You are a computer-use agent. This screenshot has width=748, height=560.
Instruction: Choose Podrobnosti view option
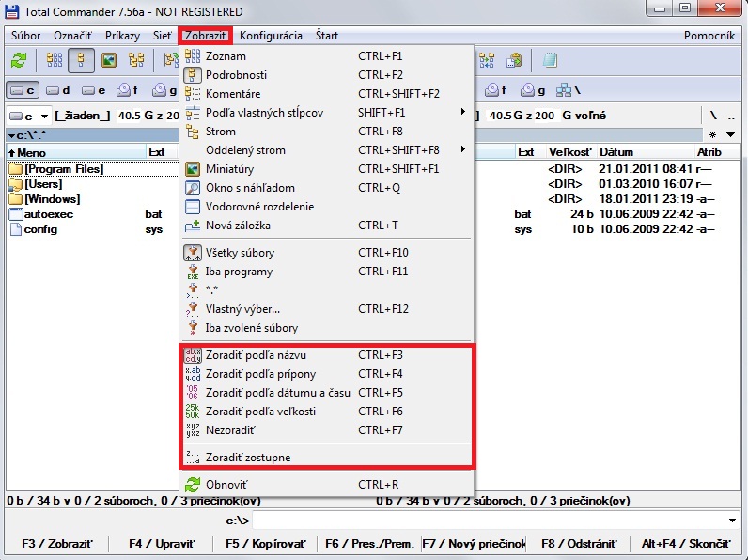click(327, 75)
